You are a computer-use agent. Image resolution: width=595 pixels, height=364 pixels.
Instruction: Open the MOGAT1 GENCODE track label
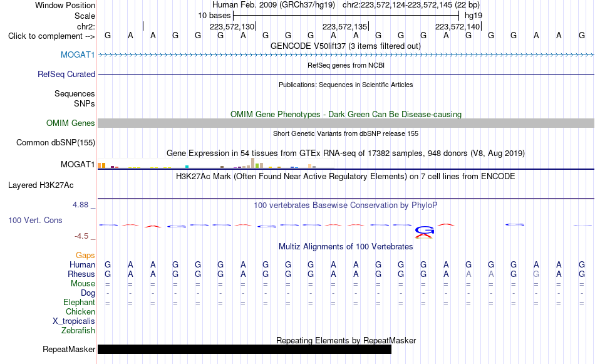(78, 55)
